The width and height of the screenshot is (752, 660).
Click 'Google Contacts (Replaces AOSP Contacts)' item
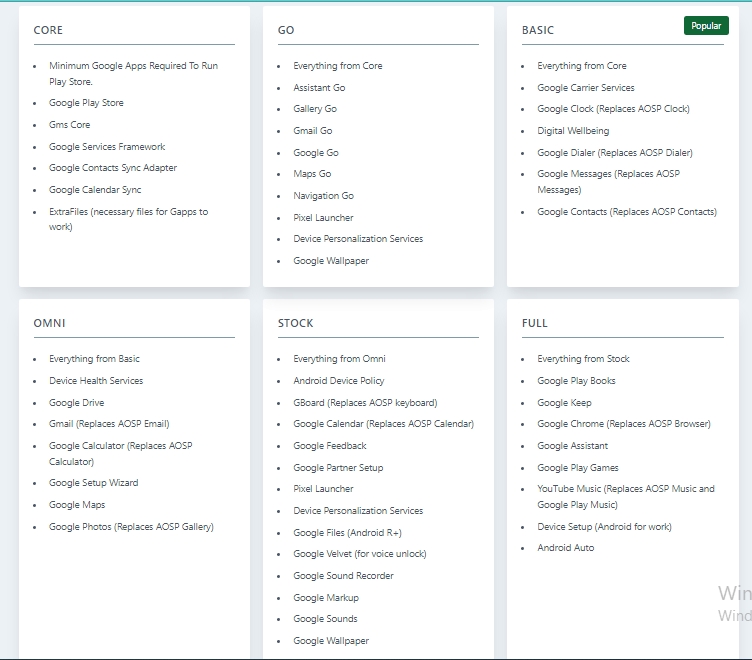tap(627, 212)
